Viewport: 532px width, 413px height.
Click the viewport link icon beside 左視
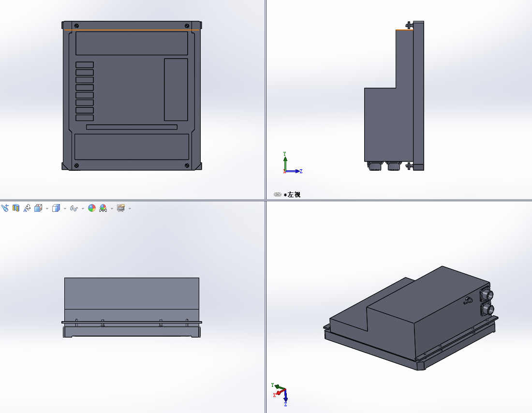click(278, 194)
